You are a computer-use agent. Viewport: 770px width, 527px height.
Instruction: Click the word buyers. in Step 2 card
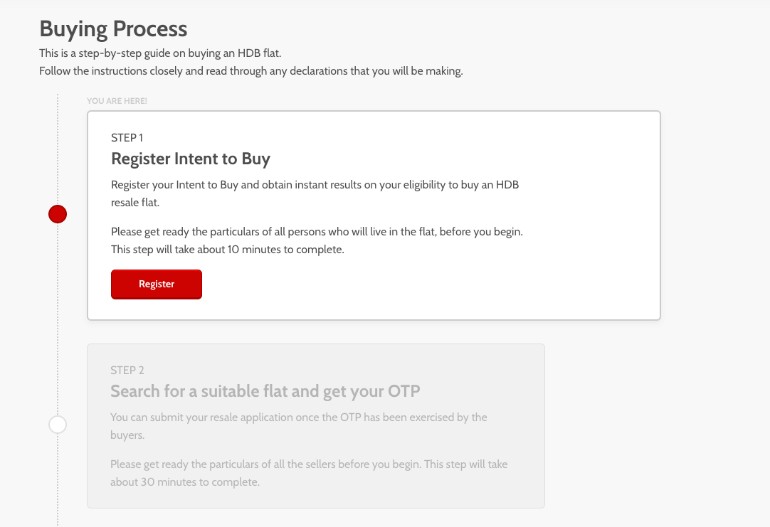pos(127,435)
